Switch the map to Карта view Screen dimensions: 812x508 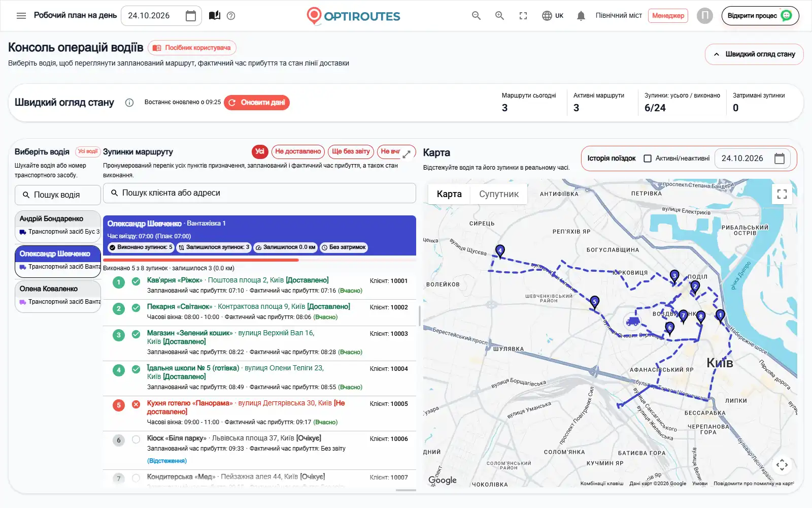point(449,194)
